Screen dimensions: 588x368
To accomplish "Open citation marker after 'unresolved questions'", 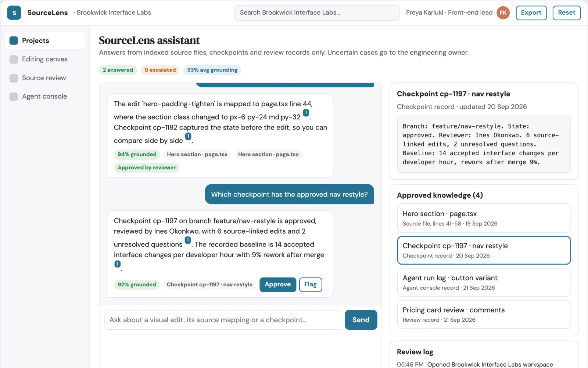I will (188, 240).
